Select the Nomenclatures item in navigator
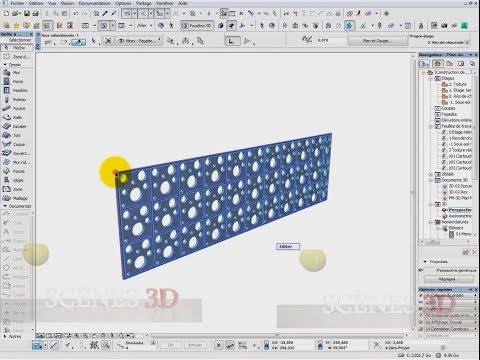 point(452,222)
